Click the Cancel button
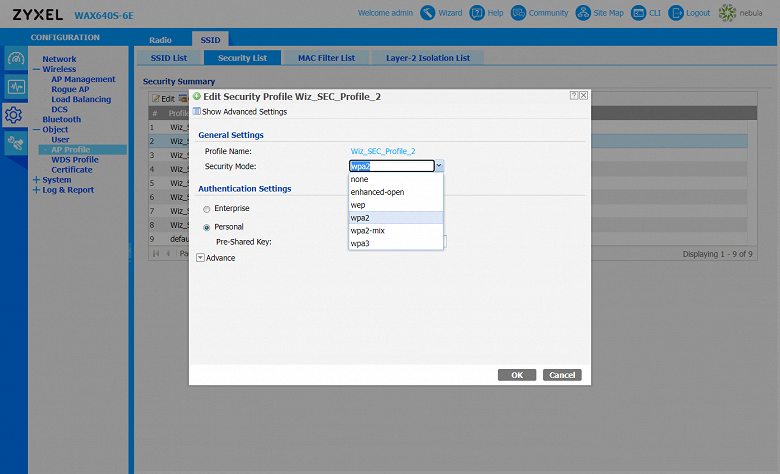This screenshot has width=780, height=474. (x=562, y=375)
